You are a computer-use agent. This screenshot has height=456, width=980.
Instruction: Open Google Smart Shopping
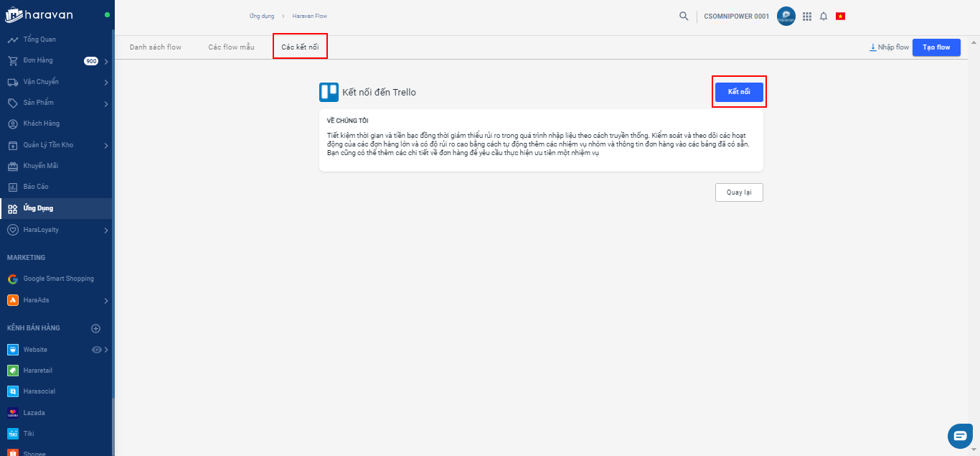coord(58,279)
